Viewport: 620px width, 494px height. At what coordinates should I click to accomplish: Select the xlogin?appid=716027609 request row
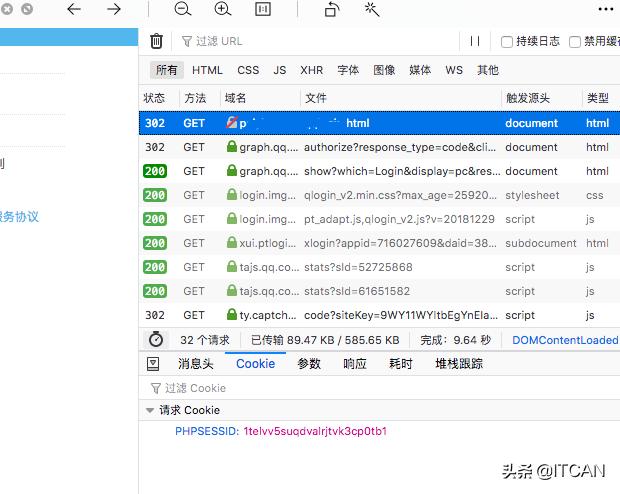pos(380,243)
